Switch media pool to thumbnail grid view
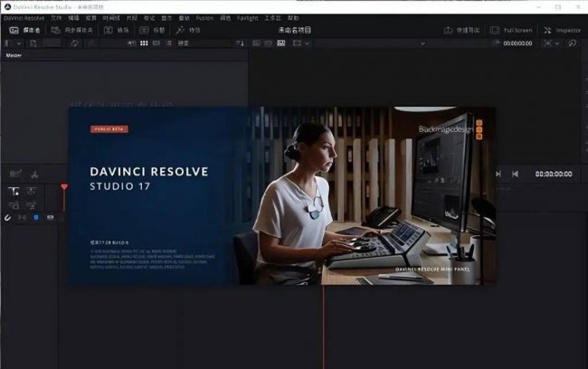The height and width of the screenshot is (369, 588). click(144, 43)
